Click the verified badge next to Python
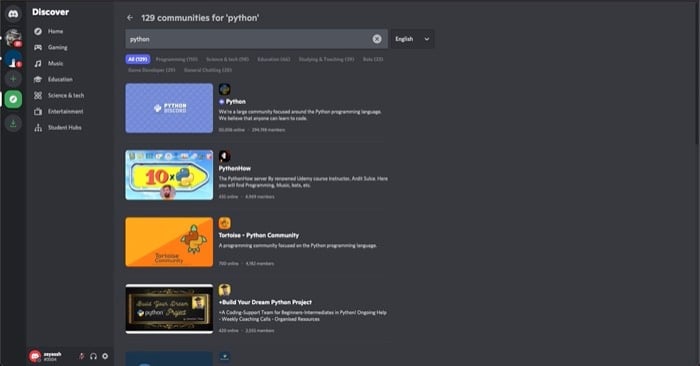Screen dimensions: 700x366 (221, 102)
